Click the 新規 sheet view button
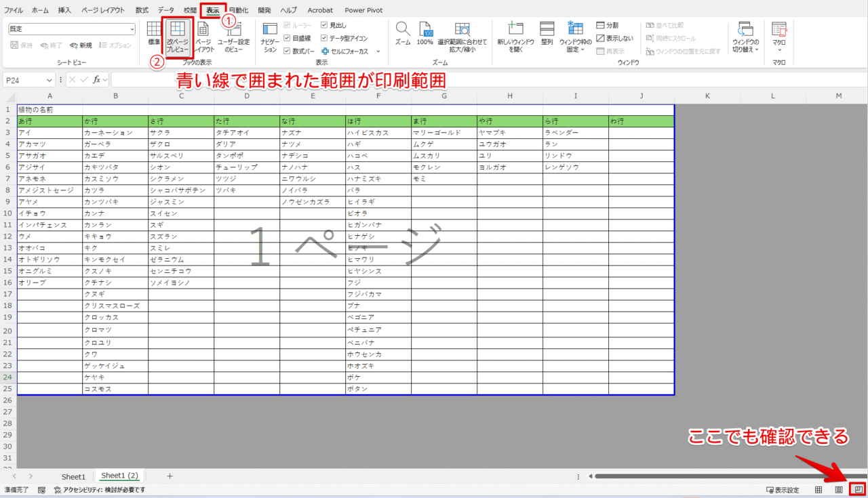 pos(80,45)
